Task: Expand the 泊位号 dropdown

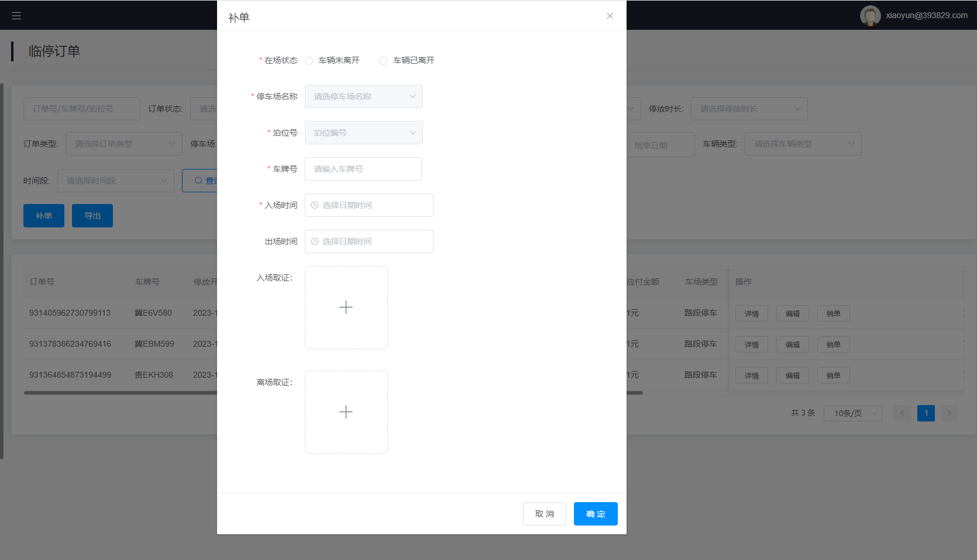Action: 363,133
